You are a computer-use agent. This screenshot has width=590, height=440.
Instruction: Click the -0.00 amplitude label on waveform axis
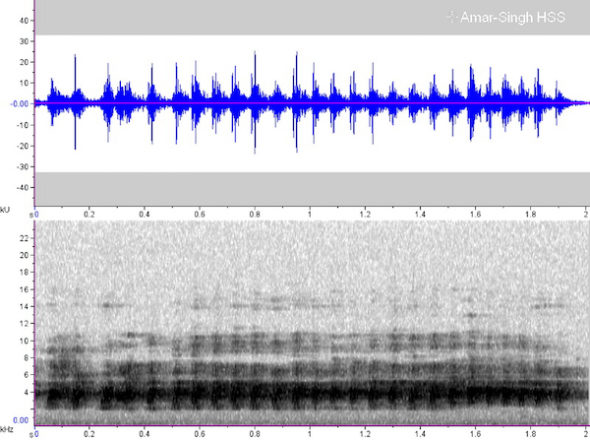[19, 104]
